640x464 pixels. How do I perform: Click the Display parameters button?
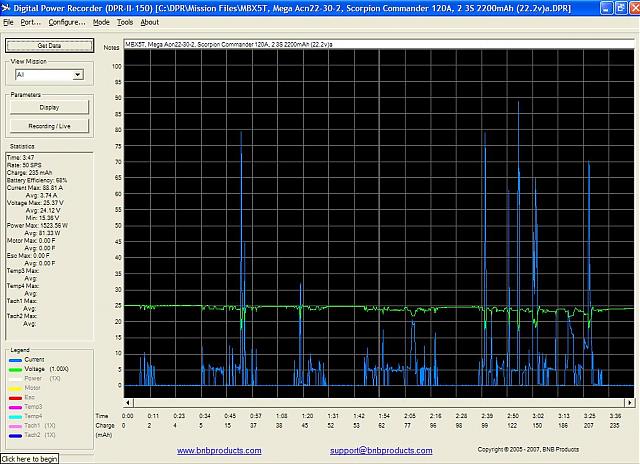pyautogui.click(x=48, y=107)
